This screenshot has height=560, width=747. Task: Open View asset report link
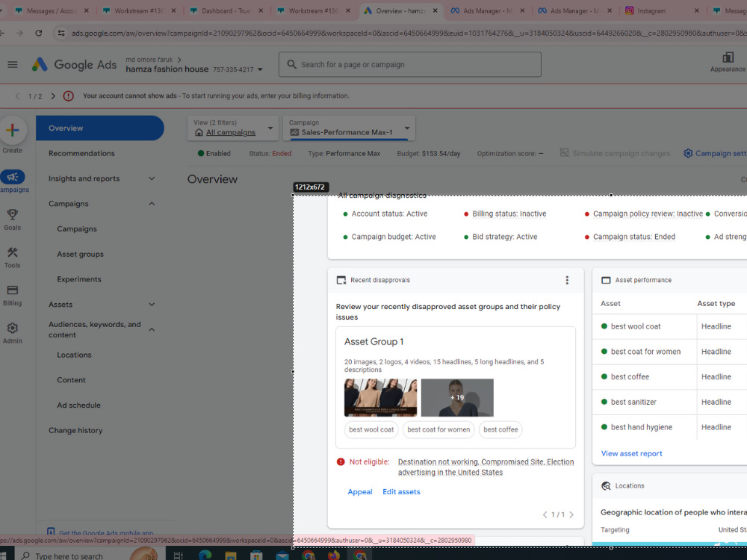click(631, 453)
